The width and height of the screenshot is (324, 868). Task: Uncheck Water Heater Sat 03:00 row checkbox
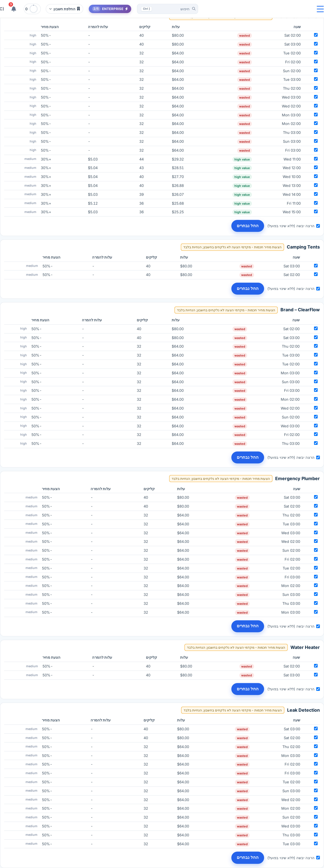[316, 675]
